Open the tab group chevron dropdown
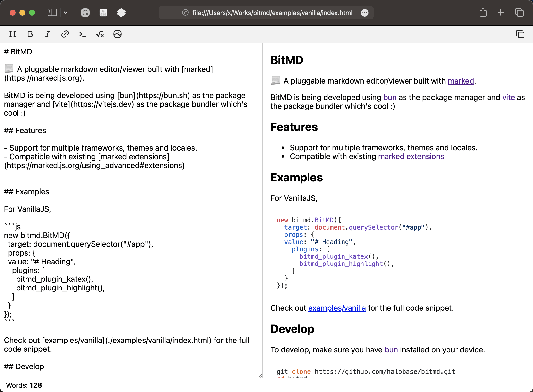This screenshot has width=533, height=392. click(66, 12)
